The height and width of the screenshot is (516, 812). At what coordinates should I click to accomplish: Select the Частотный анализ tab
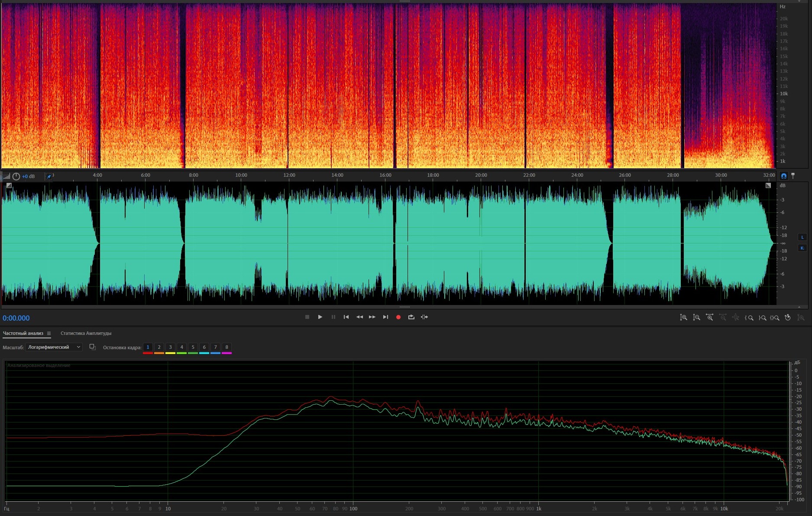click(x=23, y=333)
